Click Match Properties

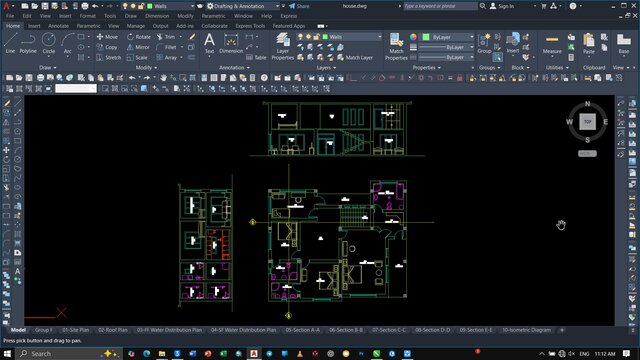point(396,47)
